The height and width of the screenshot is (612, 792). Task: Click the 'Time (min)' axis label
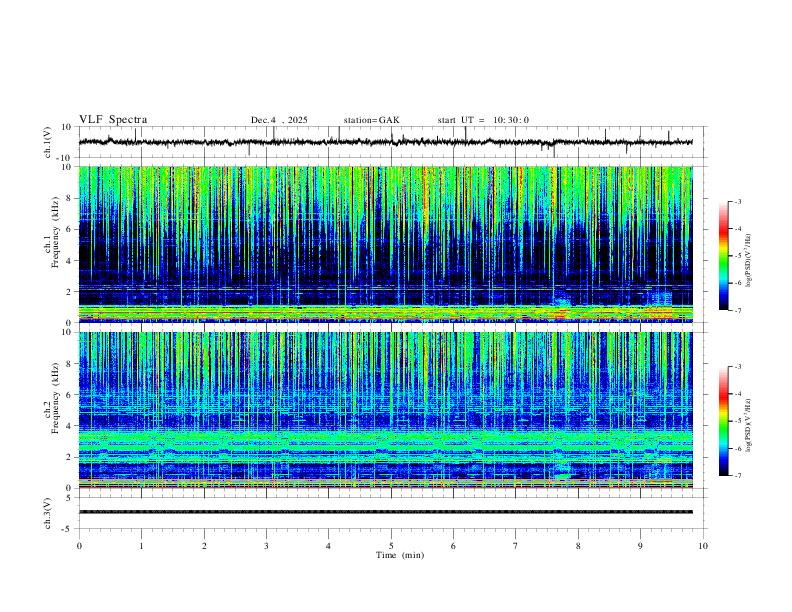point(400,555)
